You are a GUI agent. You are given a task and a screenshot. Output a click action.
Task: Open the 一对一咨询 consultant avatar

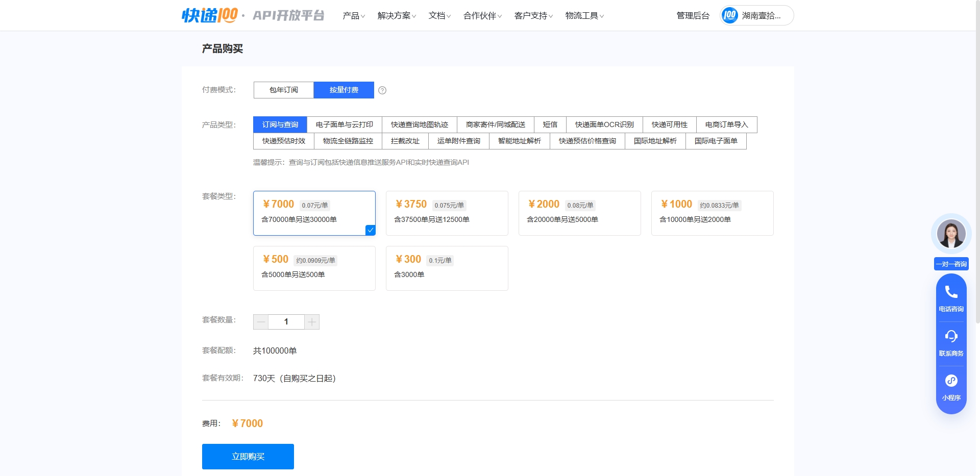pos(950,234)
